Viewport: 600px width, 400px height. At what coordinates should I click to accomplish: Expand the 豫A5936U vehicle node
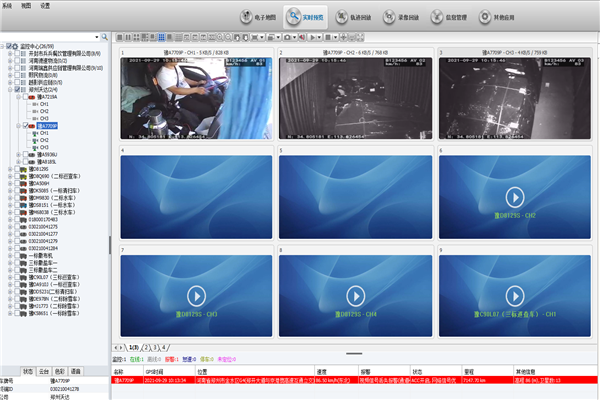tap(20, 154)
